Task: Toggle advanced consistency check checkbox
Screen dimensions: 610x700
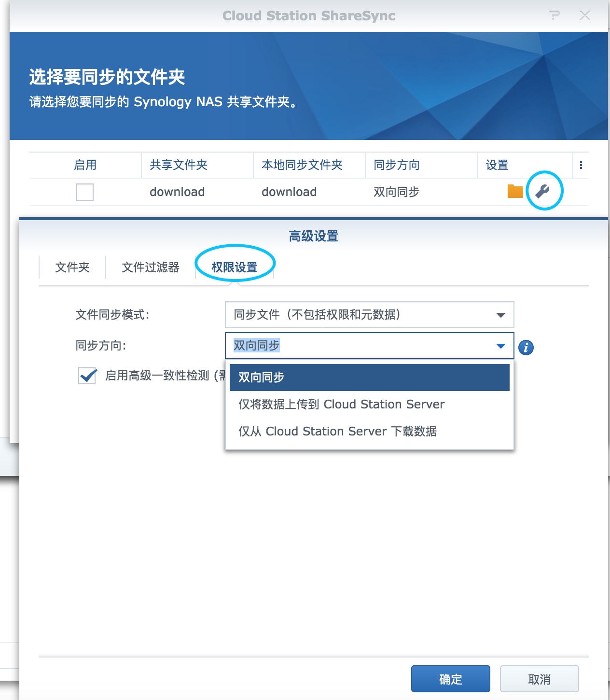Action: point(87,375)
